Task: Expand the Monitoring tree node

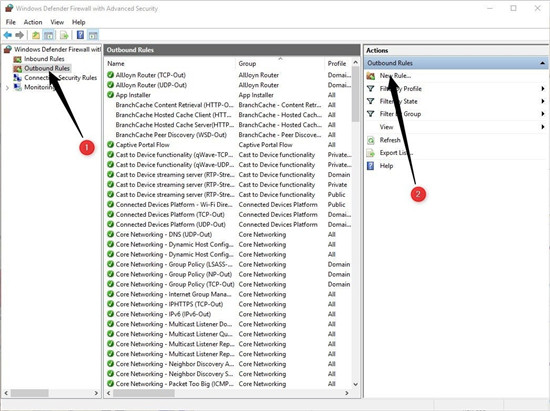Action: (7, 88)
